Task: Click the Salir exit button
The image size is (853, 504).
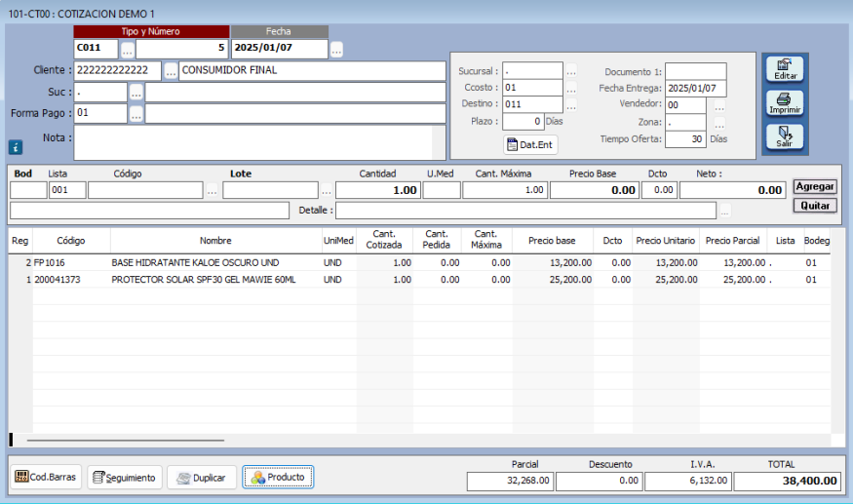Action: coord(785,136)
